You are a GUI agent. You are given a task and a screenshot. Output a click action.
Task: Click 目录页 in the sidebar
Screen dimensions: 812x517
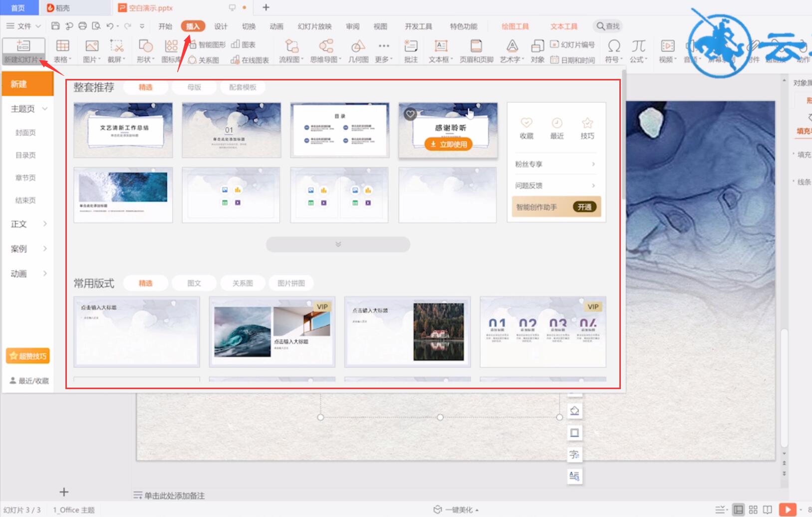pos(25,155)
